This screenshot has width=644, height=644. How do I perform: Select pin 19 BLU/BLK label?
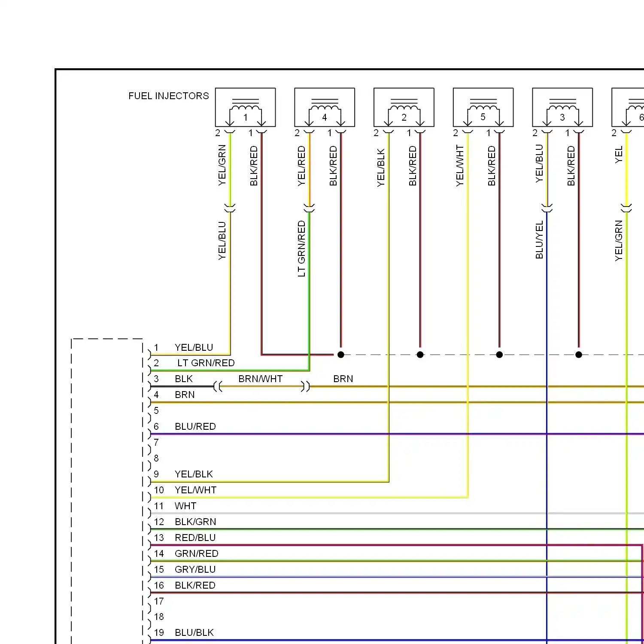[x=194, y=633]
